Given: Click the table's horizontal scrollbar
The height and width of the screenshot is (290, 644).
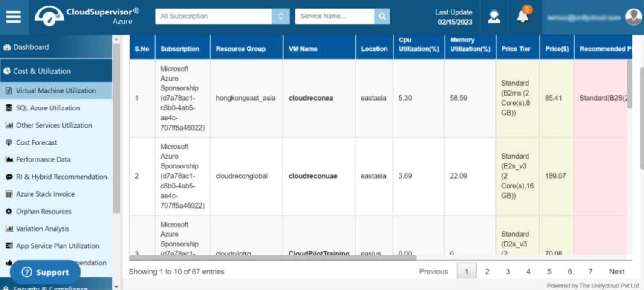Looking at the screenshot, I should (x=273, y=258).
